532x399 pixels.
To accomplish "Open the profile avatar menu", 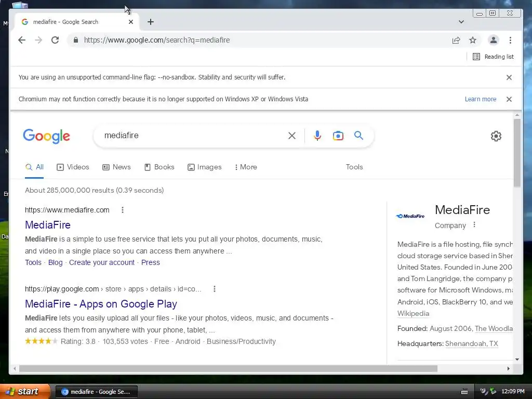I will [494, 40].
